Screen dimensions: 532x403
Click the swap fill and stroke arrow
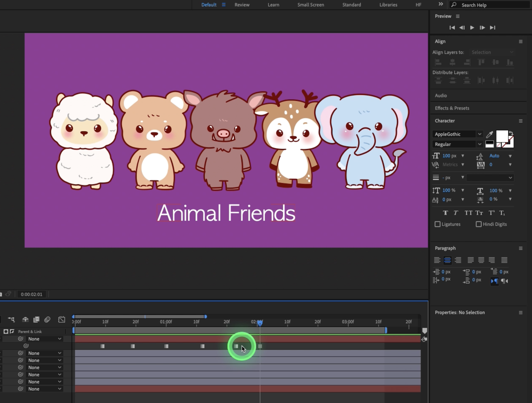click(511, 133)
